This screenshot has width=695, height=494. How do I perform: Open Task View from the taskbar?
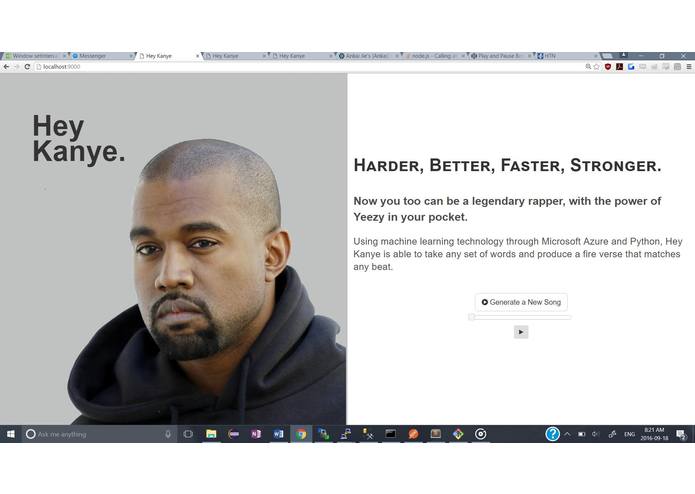(188, 434)
